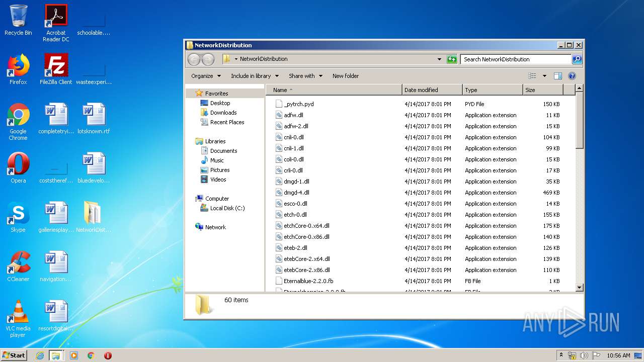Sort by Size column header
The height and width of the screenshot is (362, 644).
coord(543,90)
